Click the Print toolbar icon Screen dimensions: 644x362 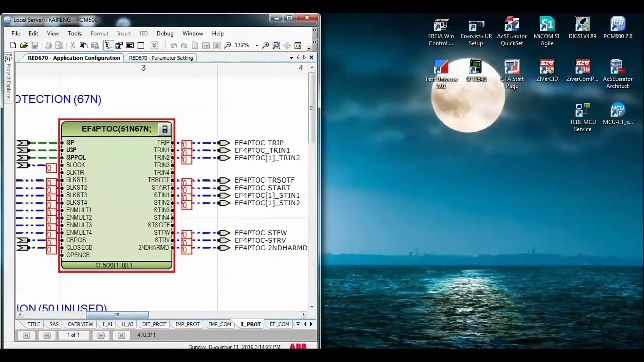[x=48, y=45]
